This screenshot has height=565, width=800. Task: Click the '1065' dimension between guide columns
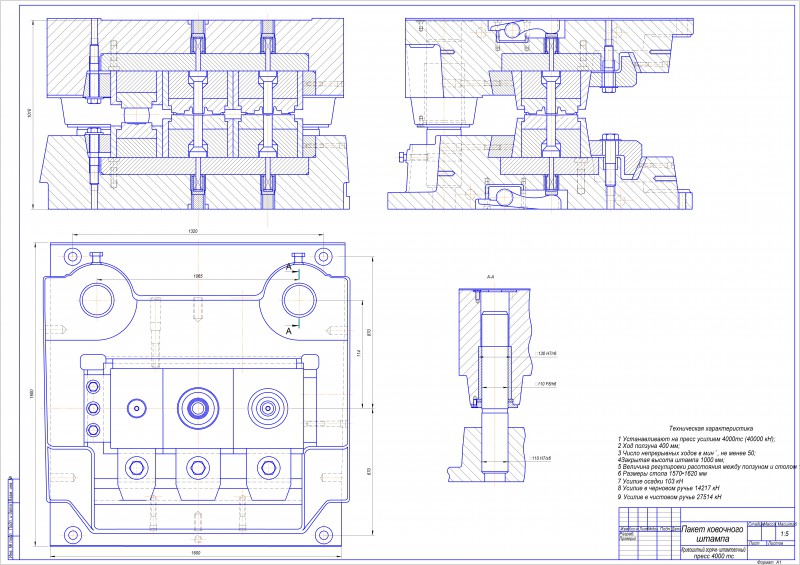click(198, 276)
